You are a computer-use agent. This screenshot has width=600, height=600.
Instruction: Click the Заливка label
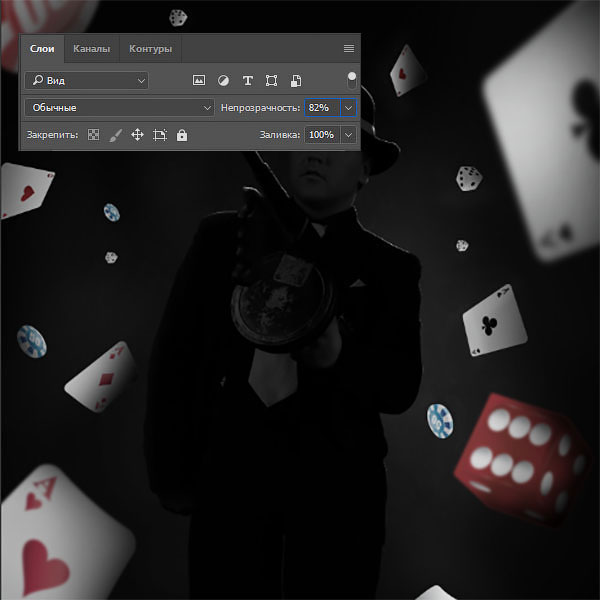[x=280, y=135]
